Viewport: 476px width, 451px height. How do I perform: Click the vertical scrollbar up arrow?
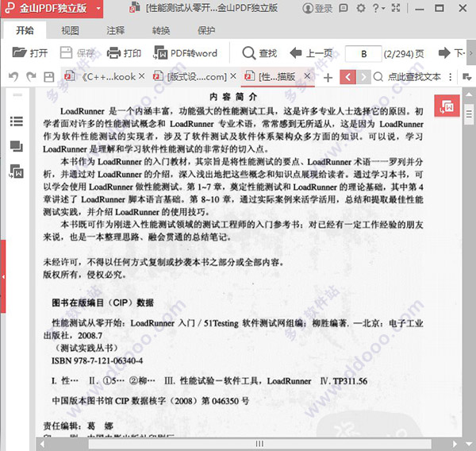coord(469,94)
